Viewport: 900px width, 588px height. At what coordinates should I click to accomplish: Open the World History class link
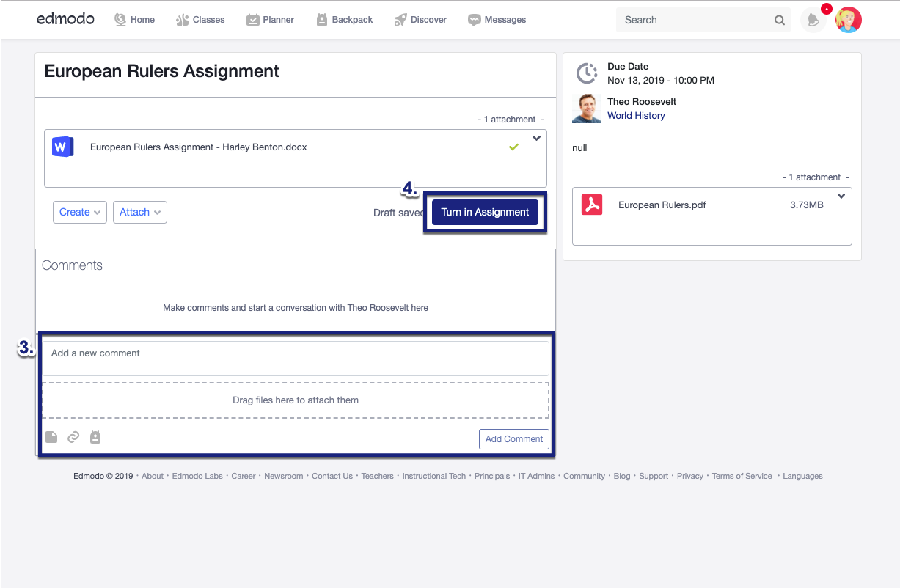(x=636, y=115)
